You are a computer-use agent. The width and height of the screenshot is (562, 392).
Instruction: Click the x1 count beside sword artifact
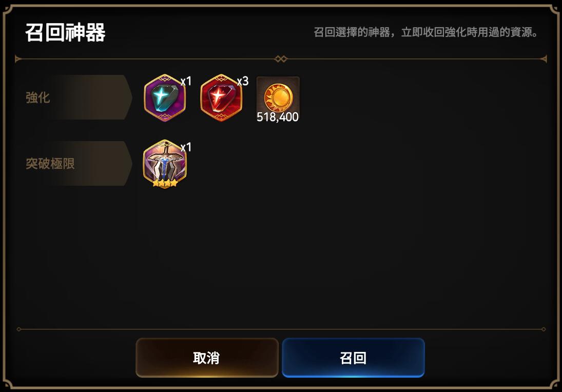click(x=186, y=147)
